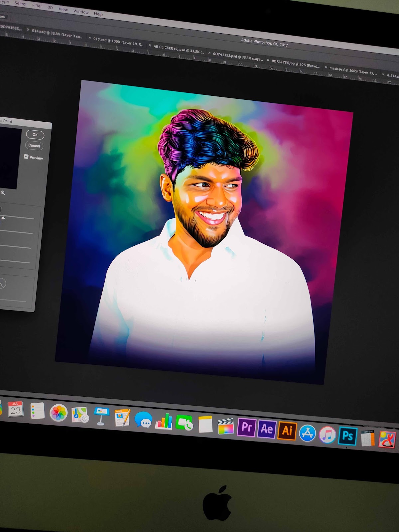Launch FaceTime from the dock

click(184, 423)
